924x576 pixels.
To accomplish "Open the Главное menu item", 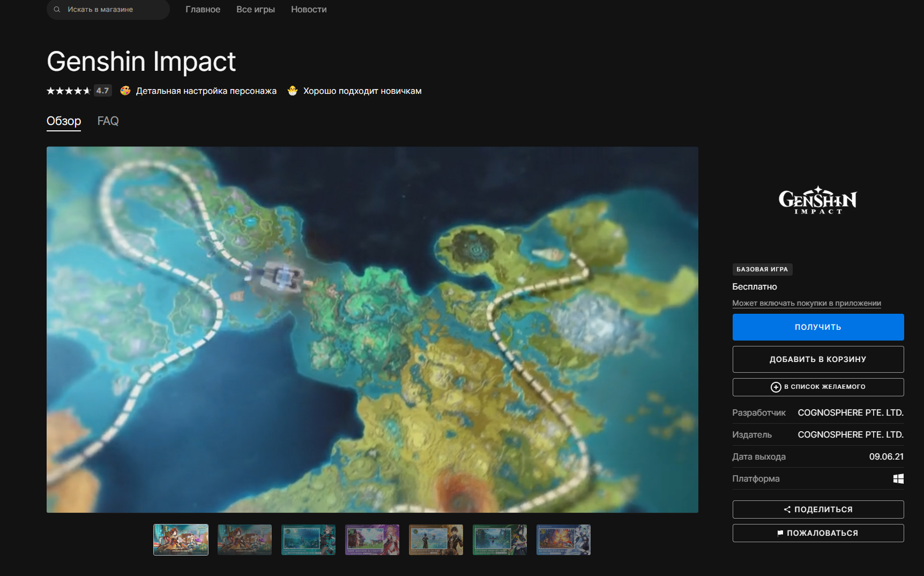I will tap(203, 10).
